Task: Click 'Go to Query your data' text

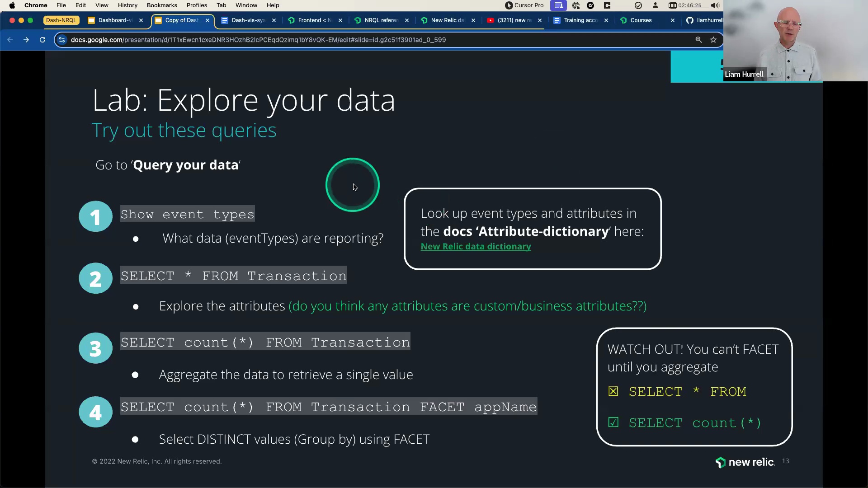Action: pos(168,165)
